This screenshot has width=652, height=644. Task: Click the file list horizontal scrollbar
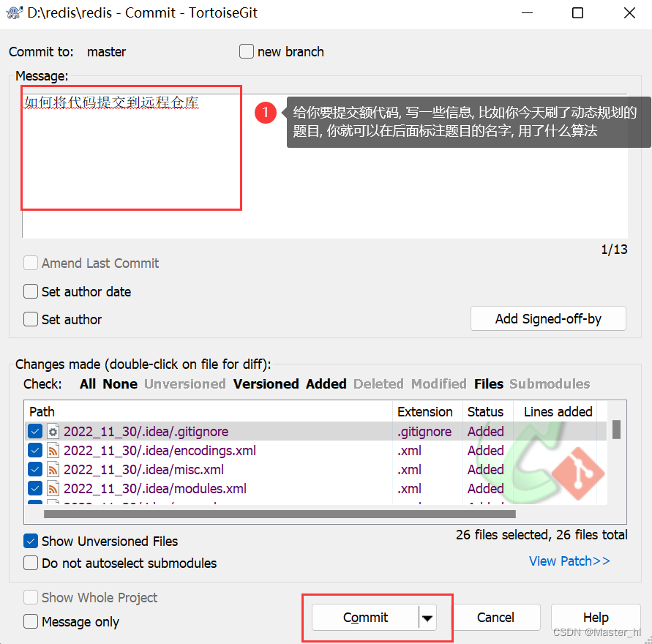click(x=280, y=514)
